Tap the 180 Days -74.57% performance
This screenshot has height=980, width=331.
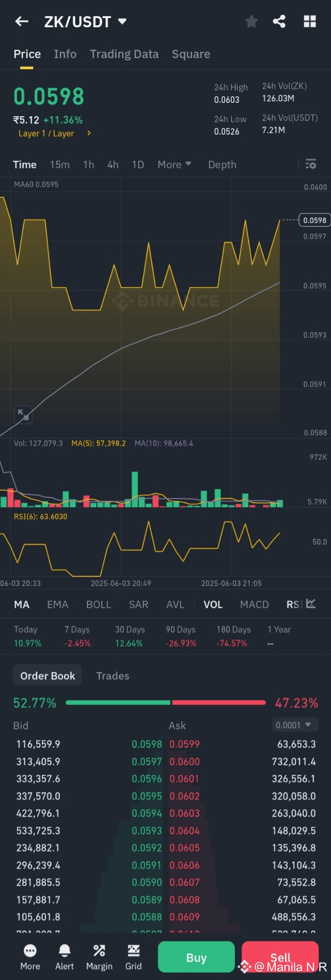pos(233,636)
